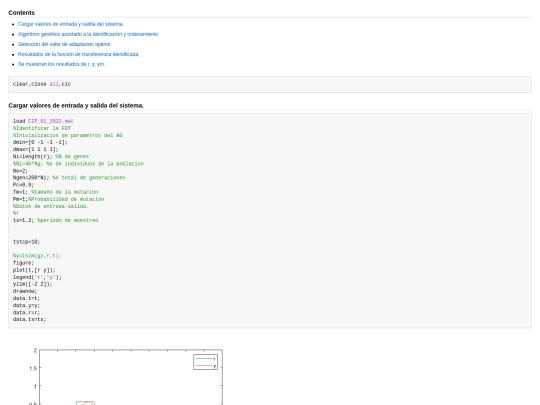540x405 pixels.
Task: Open 'Resultados de la funcion de transferencia identificada' link
Action: coord(79,54)
